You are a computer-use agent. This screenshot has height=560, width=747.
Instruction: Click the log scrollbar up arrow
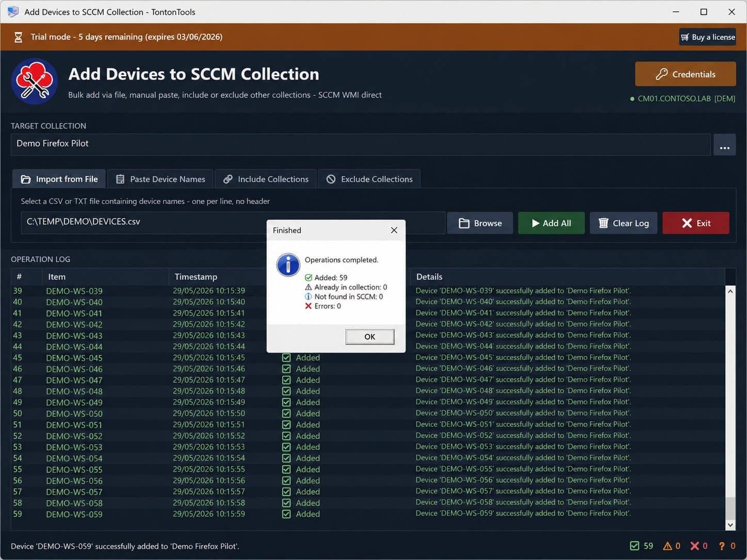click(730, 291)
